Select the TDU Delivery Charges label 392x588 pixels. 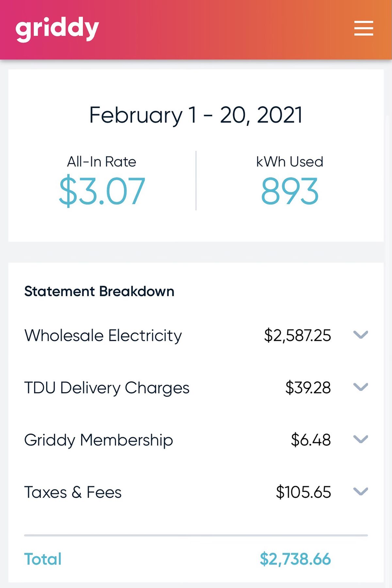click(107, 388)
